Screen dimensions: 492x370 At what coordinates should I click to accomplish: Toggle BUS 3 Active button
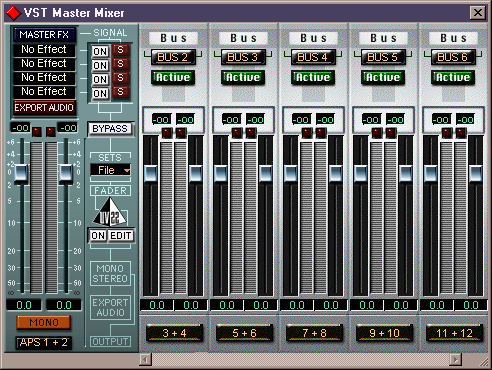pos(243,77)
